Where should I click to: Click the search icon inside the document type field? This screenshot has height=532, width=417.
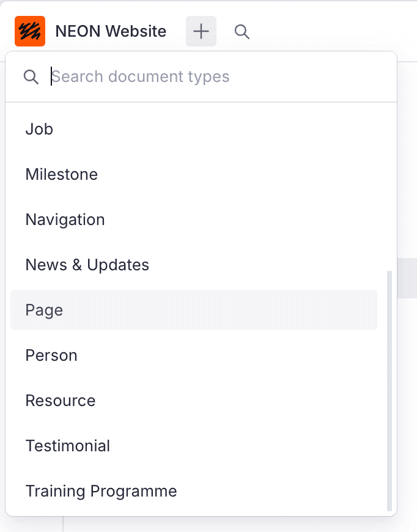click(x=31, y=76)
